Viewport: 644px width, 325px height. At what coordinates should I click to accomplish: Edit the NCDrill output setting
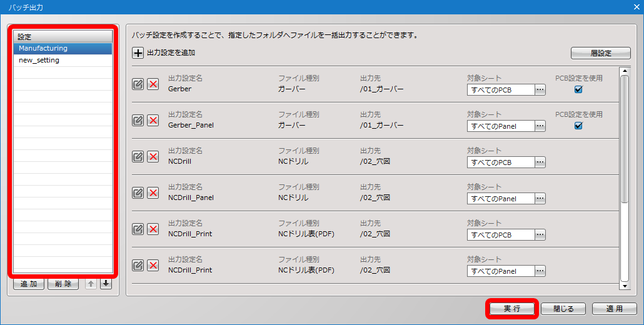pyautogui.click(x=138, y=157)
